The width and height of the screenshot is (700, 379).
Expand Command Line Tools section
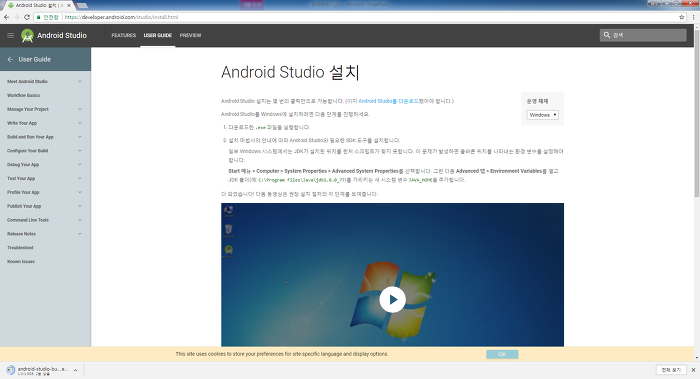point(80,220)
